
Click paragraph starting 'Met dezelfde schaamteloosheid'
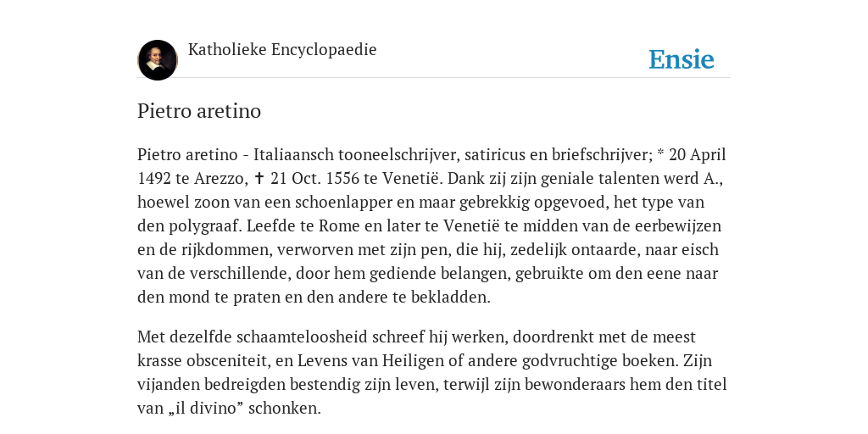(x=432, y=373)
